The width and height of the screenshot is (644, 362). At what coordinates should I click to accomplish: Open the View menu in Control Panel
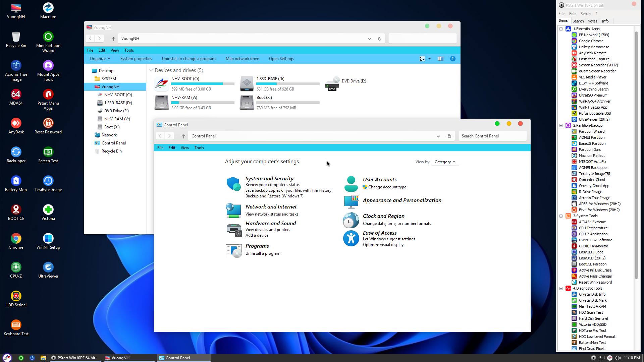point(185,148)
